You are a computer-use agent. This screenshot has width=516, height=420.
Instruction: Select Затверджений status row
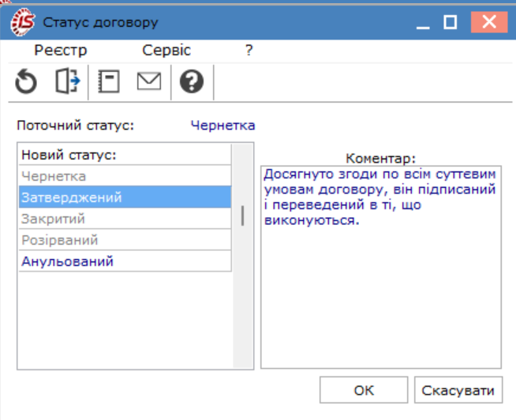click(x=125, y=197)
